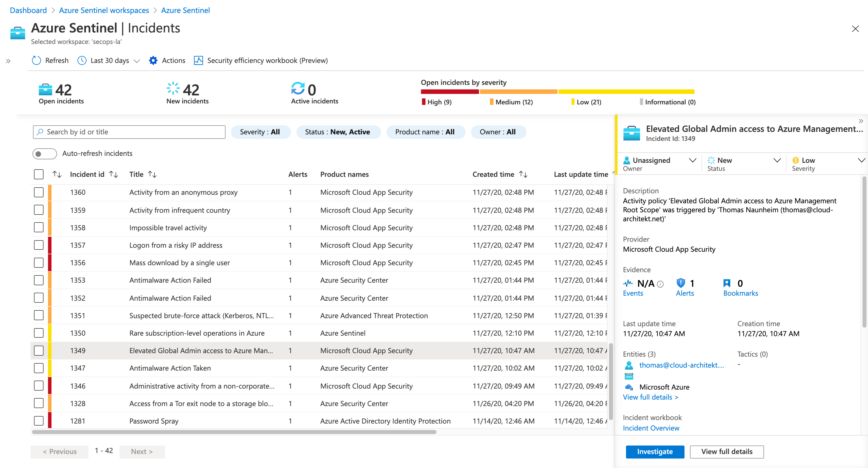The height and width of the screenshot is (468, 868).
Task: Click the red High severity bar segment
Action: tap(450, 92)
